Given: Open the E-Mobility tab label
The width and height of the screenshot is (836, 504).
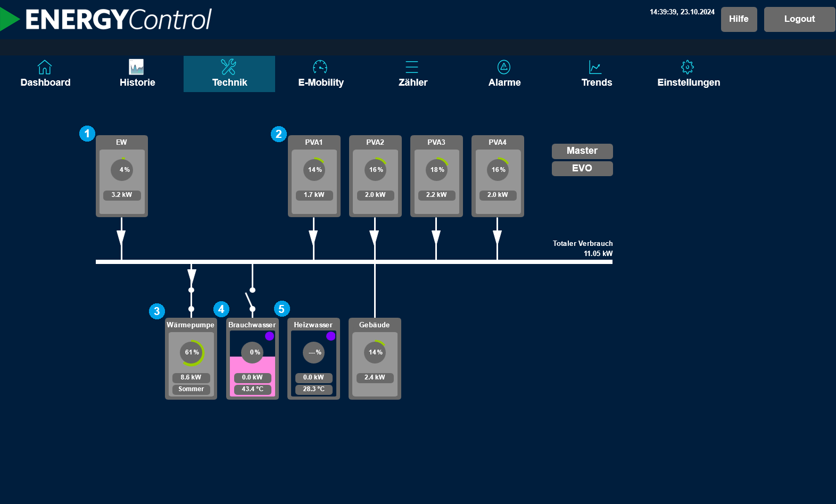Looking at the screenshot, I should pyautogui.click(x=321, y=82).
